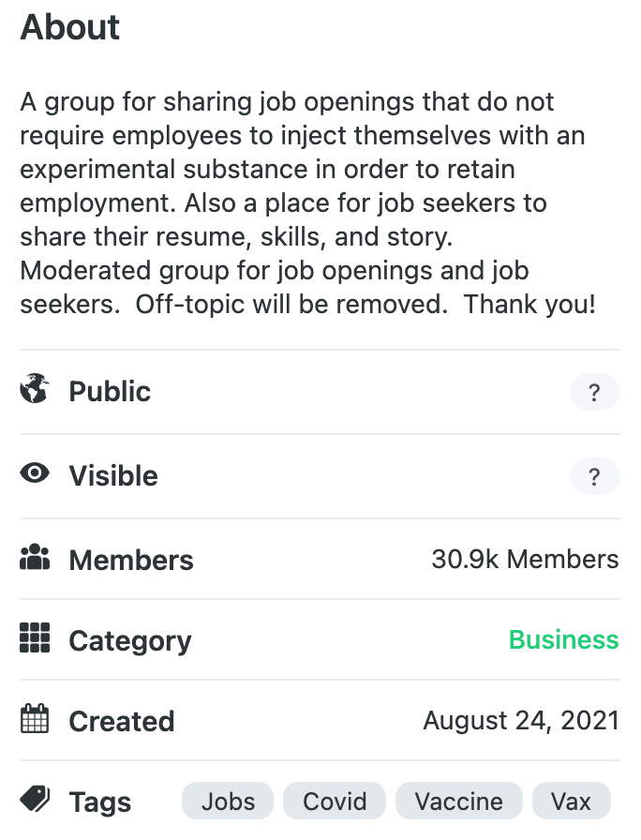Click the eye icon beside Visible
This screenshot has width=641, height=840.
coord(35,474)
